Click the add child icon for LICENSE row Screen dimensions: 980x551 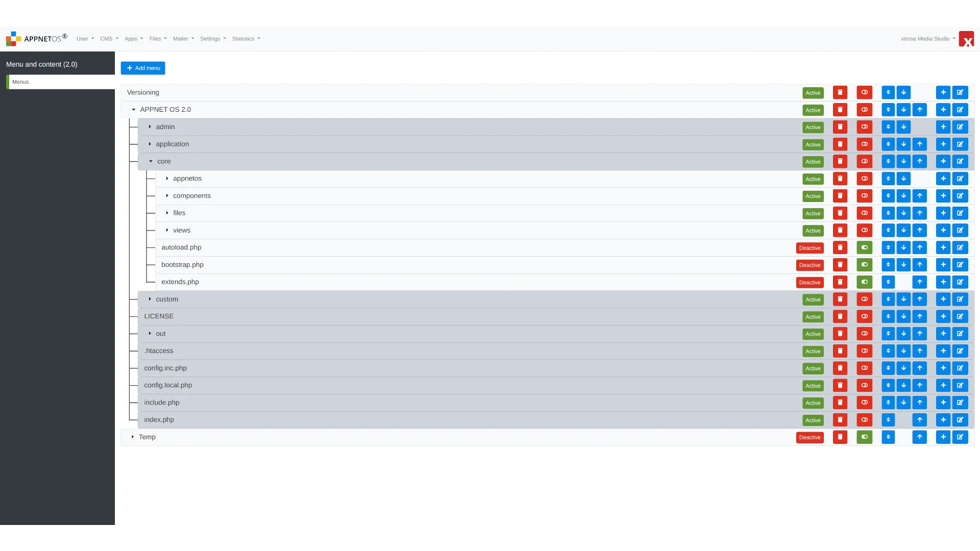pos(943,316)
